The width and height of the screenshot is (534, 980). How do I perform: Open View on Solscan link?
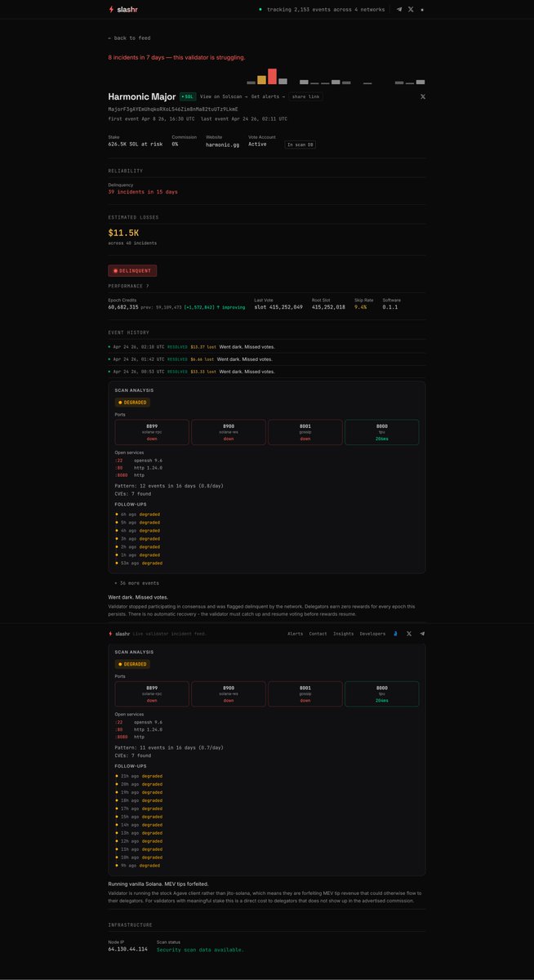(224, 96)
